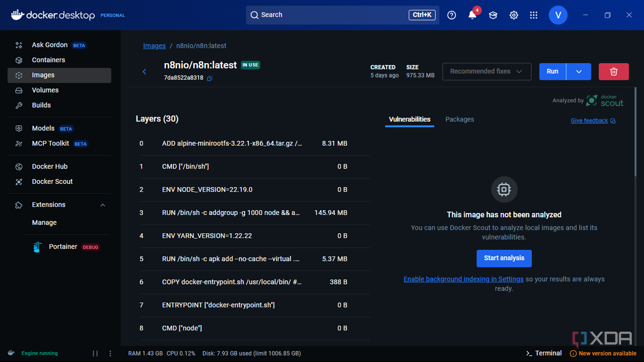
Task: Open MCP Toolkit section
Action: click(x=59, y=144)
